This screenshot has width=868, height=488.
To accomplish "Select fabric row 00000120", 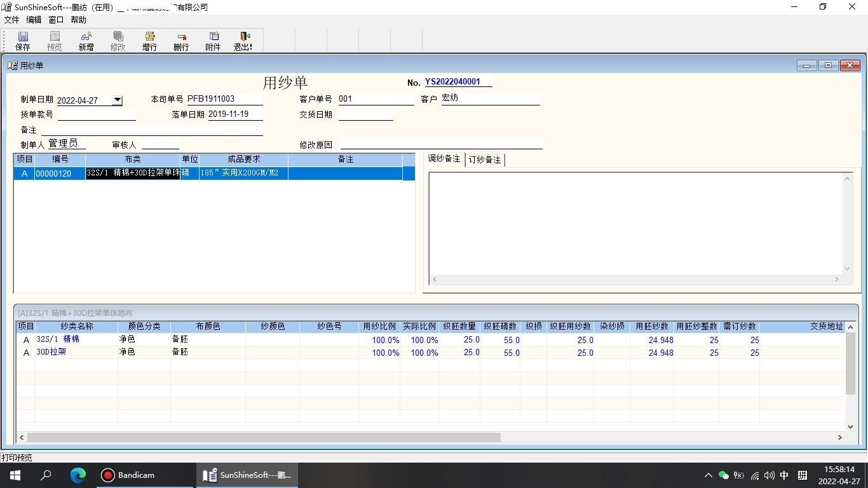I will [x=214, y=173].
